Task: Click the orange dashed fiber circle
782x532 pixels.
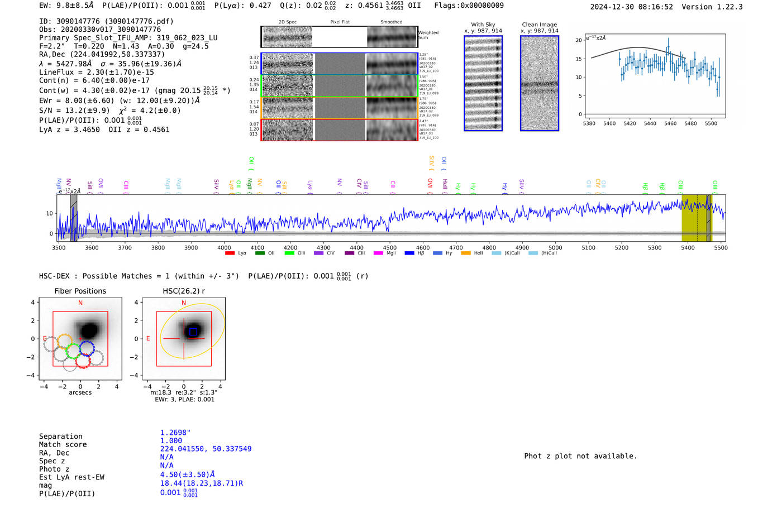Action: coord(65,342)
